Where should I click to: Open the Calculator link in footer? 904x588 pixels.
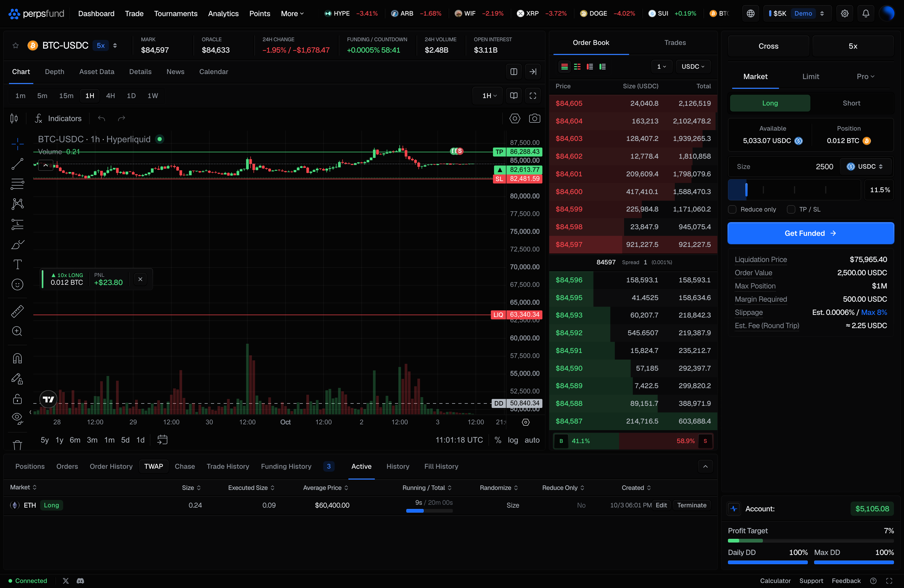click(x=775, y=581)
